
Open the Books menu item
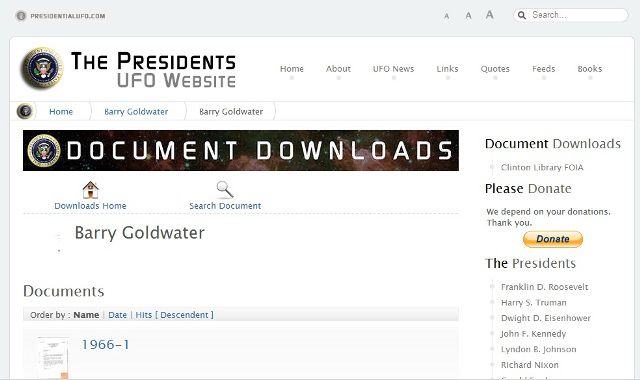click(x=590, y=69)
